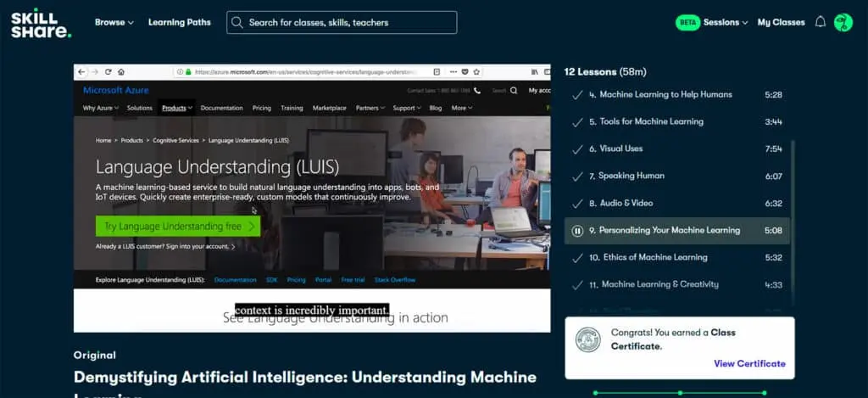
Task: Click the checkmark beside Speaking Human
Action: click(577, 177)
